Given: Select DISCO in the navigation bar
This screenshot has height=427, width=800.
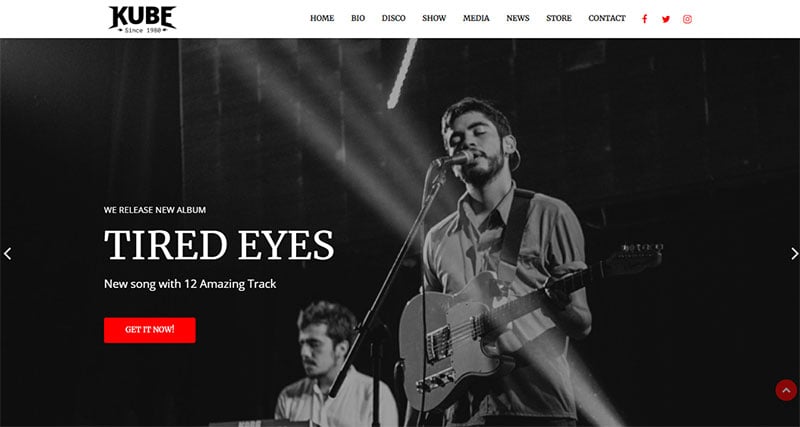Looking at the screenshot, I should (393, 18).
